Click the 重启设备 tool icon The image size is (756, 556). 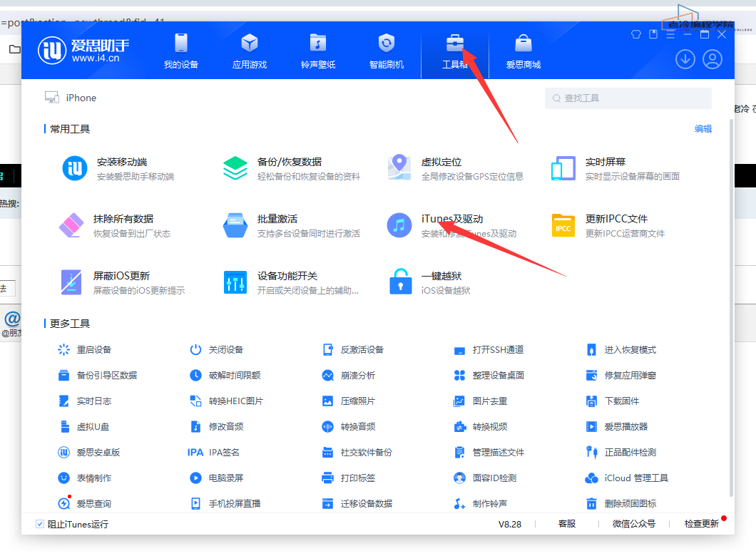tap(63, 350)
